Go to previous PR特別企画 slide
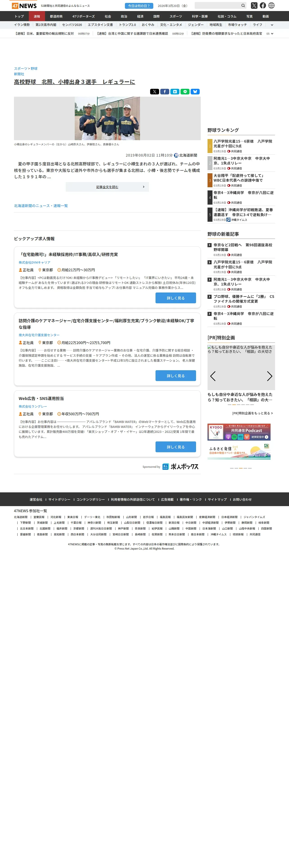 point(213,376)
